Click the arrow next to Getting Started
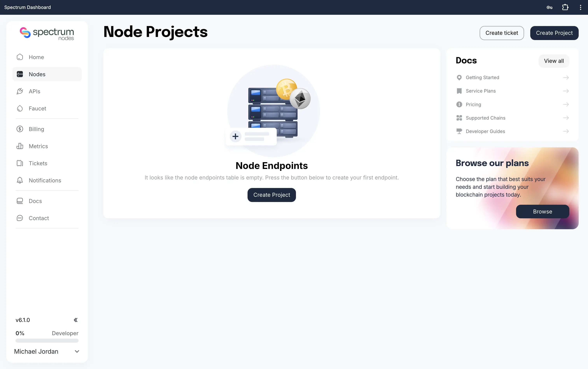 click(566, 77)
